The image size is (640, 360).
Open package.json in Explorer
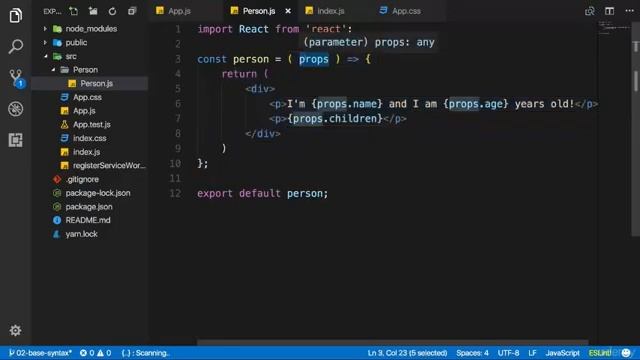tap(90, 207)
